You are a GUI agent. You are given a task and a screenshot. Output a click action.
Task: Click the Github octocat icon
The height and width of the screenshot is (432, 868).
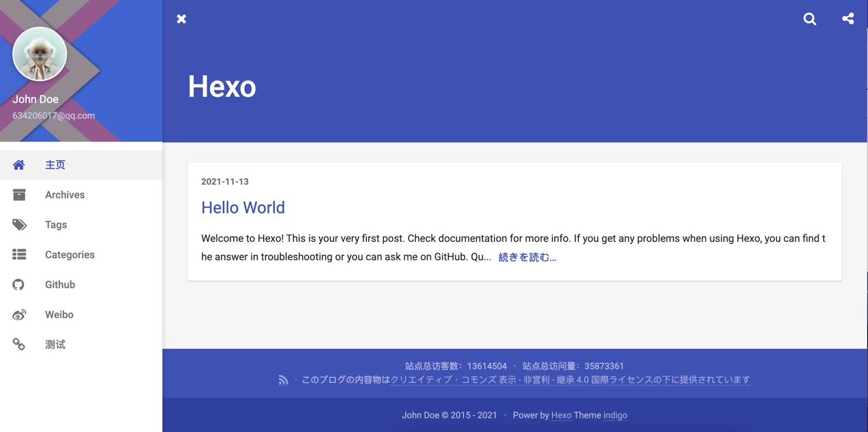pos(19,285)
